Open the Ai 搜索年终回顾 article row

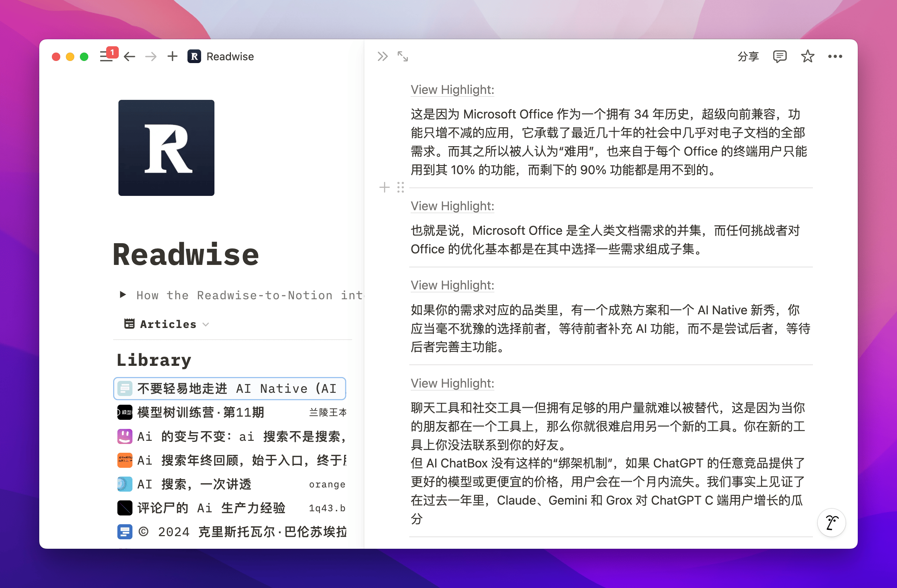230,460
